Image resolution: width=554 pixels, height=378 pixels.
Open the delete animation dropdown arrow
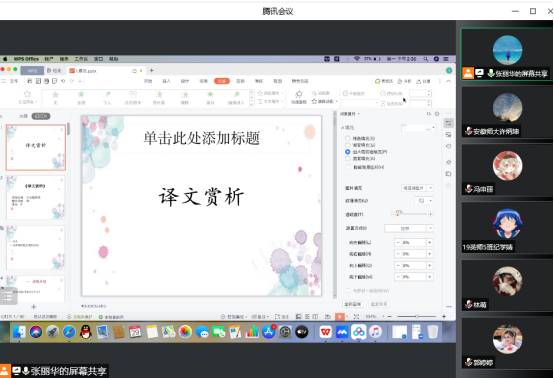tap(336, 102)
